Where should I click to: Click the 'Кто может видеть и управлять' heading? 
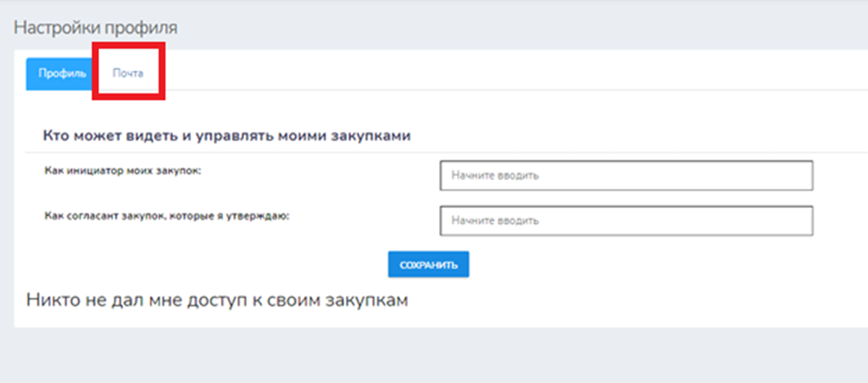click(x=227, y=136)
